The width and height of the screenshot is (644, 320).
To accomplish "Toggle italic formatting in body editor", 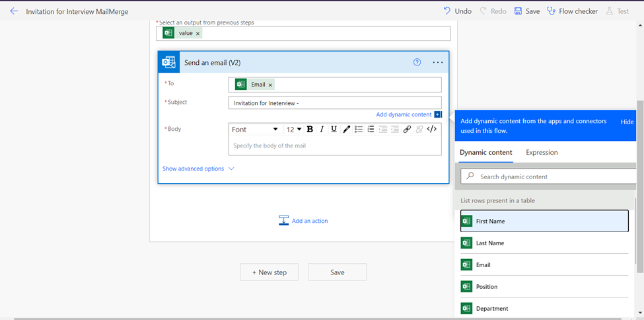I will [x=322, y=130].
